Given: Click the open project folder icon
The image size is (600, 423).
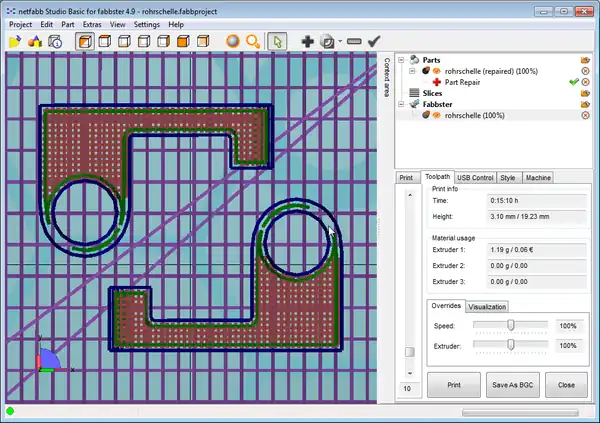Looking at the screenshot, I should (x=15, y=41).
